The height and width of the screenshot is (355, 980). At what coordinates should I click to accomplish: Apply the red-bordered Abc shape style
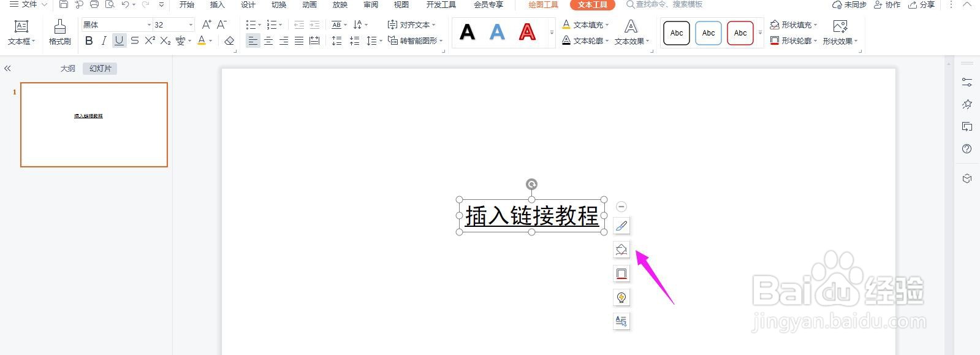tap(740, 33)
